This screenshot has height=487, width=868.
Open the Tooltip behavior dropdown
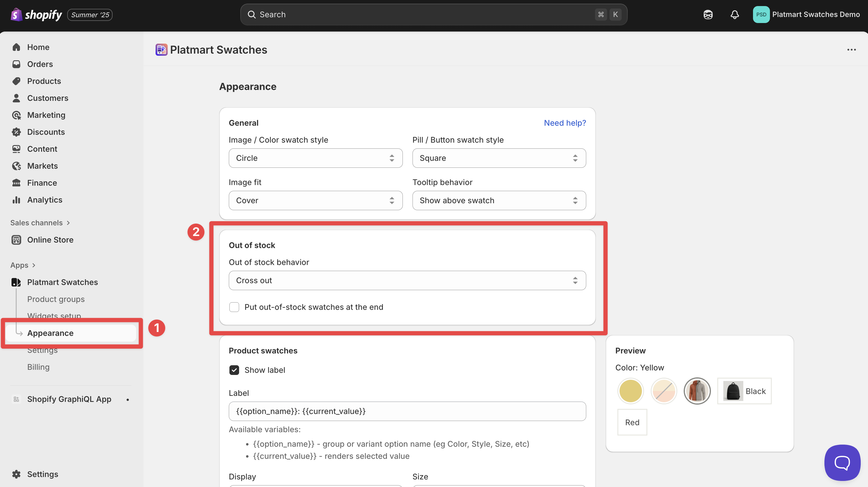coord(499,201)
